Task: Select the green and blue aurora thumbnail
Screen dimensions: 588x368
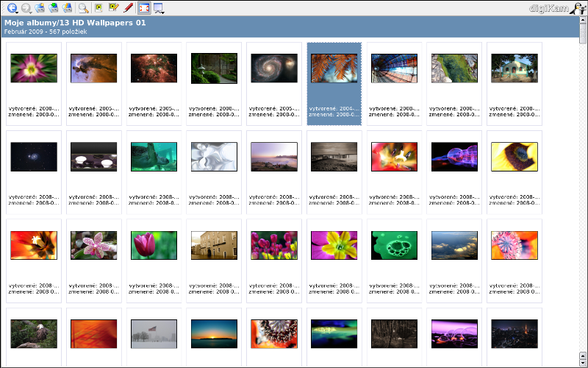Action: pyautogui.click(x=334, y=334)
